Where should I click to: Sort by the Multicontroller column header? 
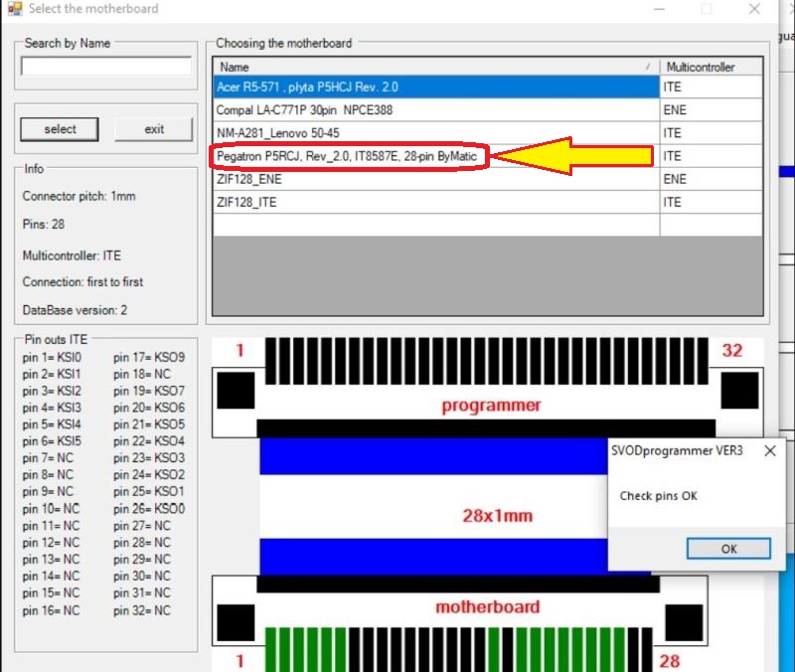pos(711,67)
